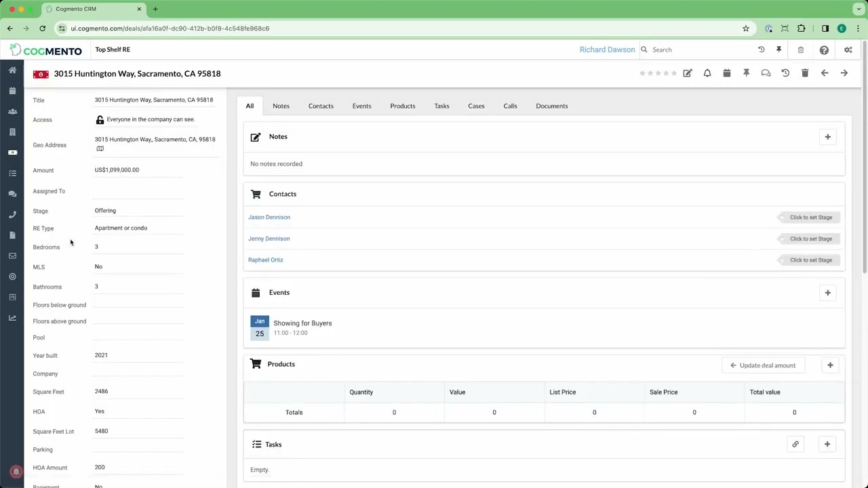Screen dimensions: 868x488
Task: Open the settings gears icon in top bar
Action: click(x=848, y=49)
